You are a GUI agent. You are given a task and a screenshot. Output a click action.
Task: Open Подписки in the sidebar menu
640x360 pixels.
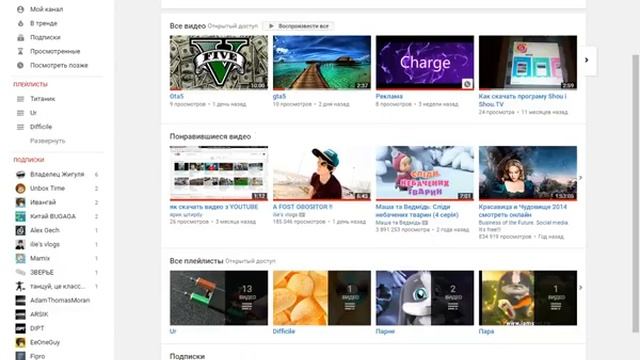point(45,38)
